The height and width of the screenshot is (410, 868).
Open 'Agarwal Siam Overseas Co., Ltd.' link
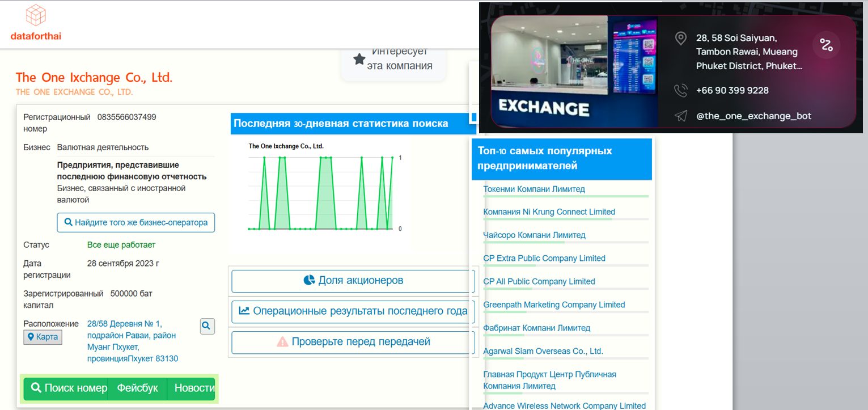click(x=543, y=351)
